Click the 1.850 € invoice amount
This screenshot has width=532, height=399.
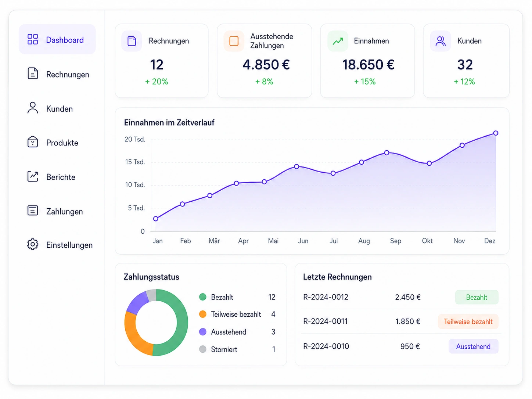tap(408, 321)
